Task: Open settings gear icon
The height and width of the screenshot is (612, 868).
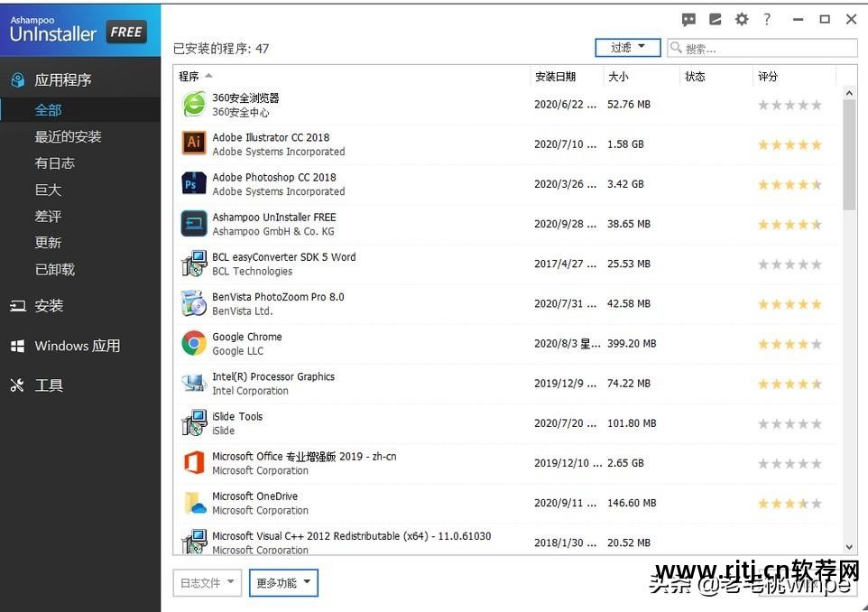Action: pyautogui.click(x=742, y=19)
